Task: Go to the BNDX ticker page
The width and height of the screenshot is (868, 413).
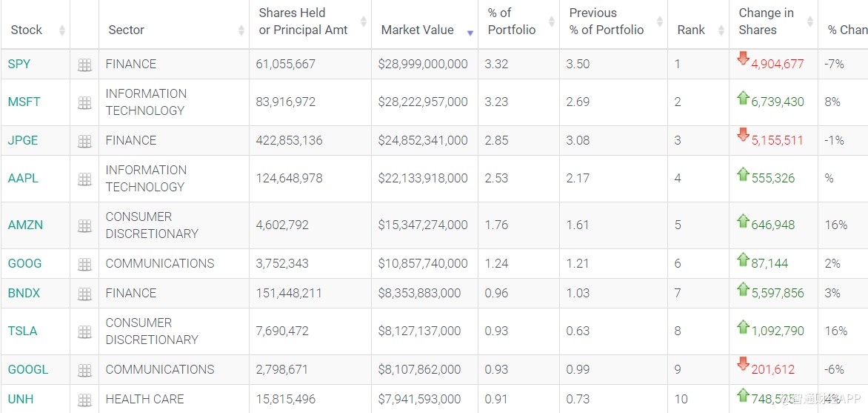Action: pyautogui.click(x=24, y=293)
